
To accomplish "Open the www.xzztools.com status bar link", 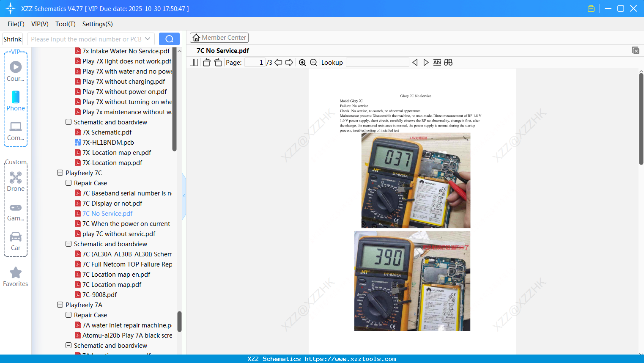I will click(350, 359).
